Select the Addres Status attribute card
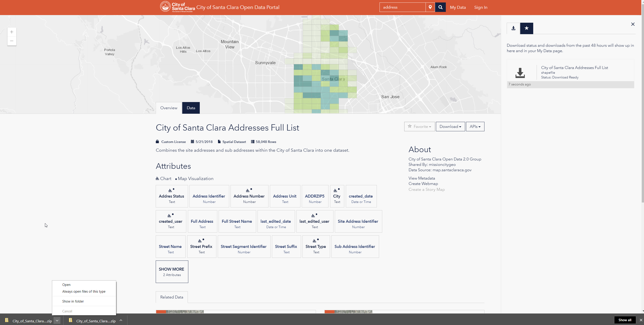This screenshot has width=644, height=325. pyautogui.click(x=172, y=196)
